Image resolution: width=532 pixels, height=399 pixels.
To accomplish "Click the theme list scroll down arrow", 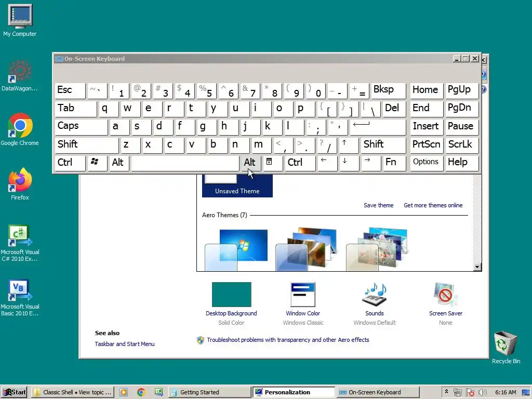I will (477, 267).
